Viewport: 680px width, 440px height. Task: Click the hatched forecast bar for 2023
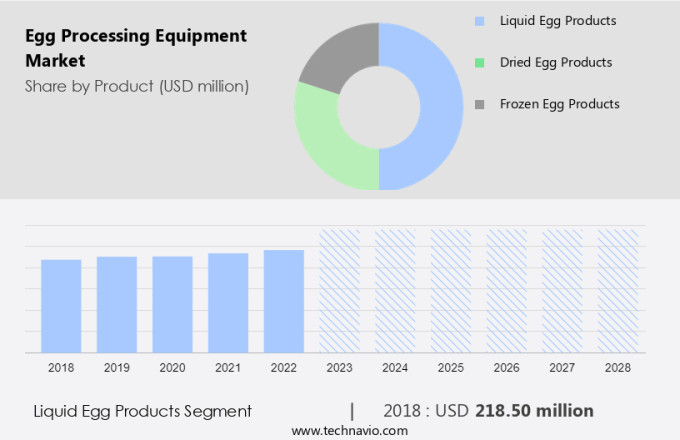pyautogui.click(x=339, y=290)
